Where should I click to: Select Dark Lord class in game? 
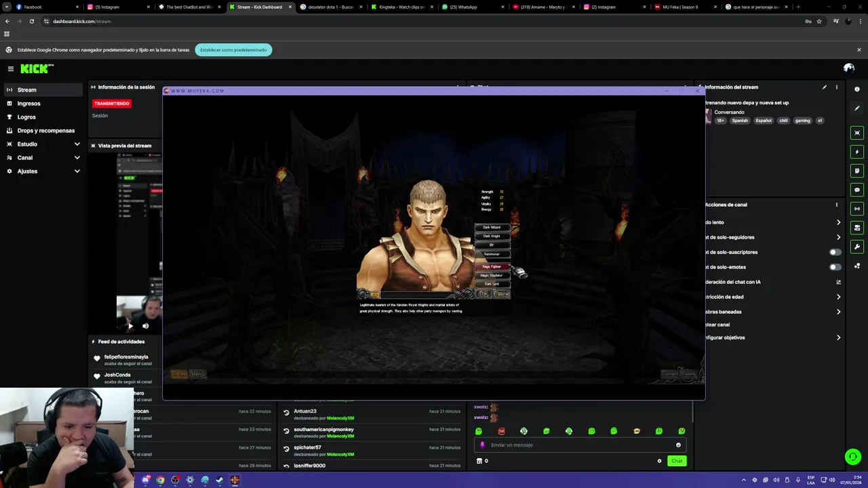[492, 284]
